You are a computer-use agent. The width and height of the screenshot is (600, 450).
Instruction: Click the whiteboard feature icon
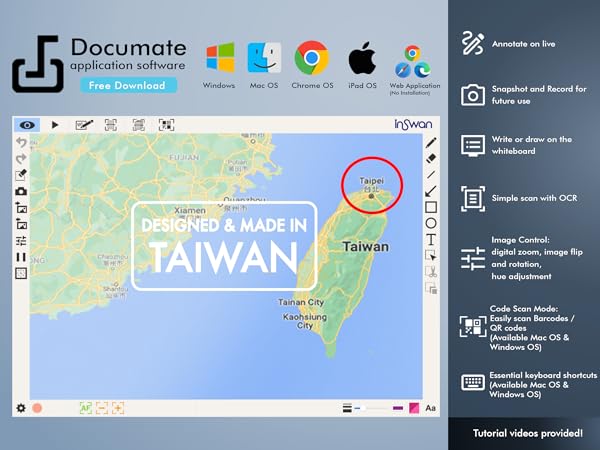(473, 145)
